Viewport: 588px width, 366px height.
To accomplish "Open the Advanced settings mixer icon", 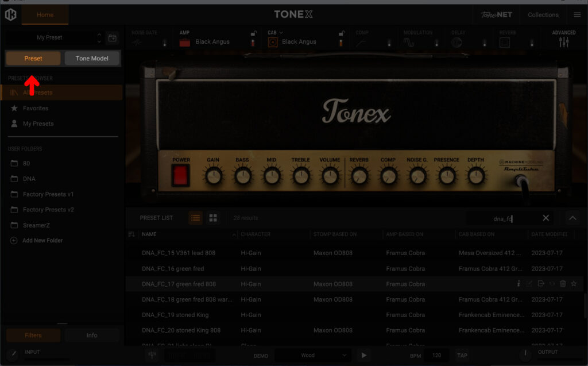I will (563, 42).
